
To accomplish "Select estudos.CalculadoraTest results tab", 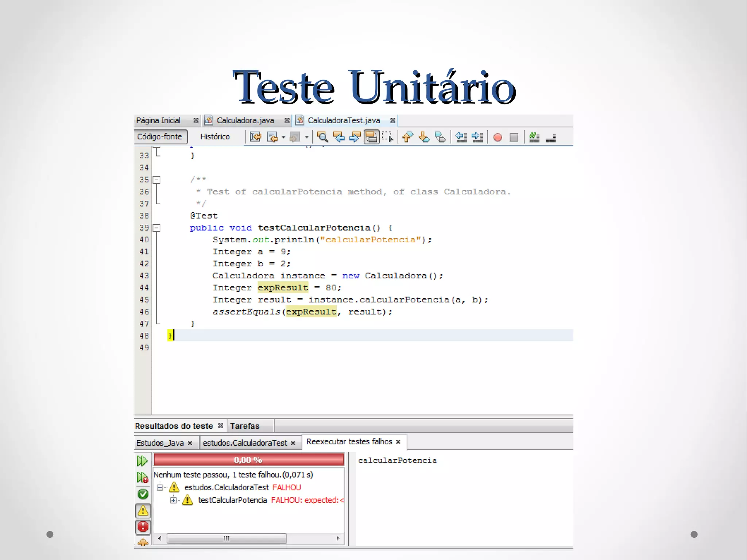I will click(245, 443).
